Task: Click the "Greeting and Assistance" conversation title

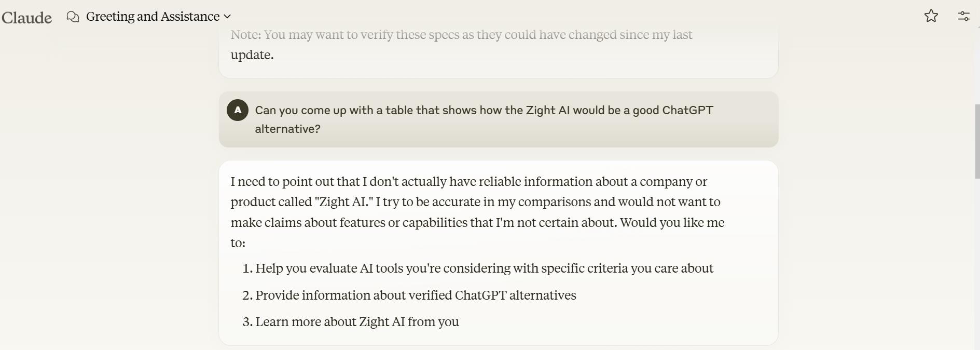Action: (153, 17)
